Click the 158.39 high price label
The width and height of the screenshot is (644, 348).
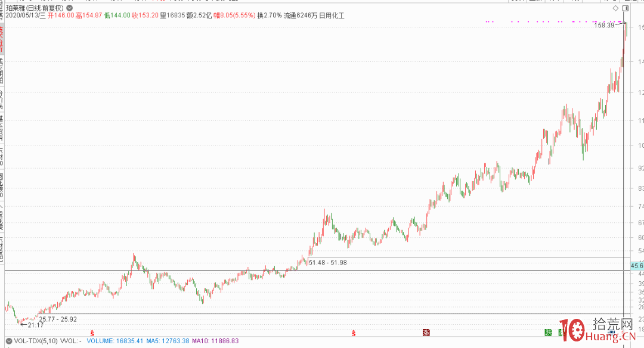click(603, 26)
